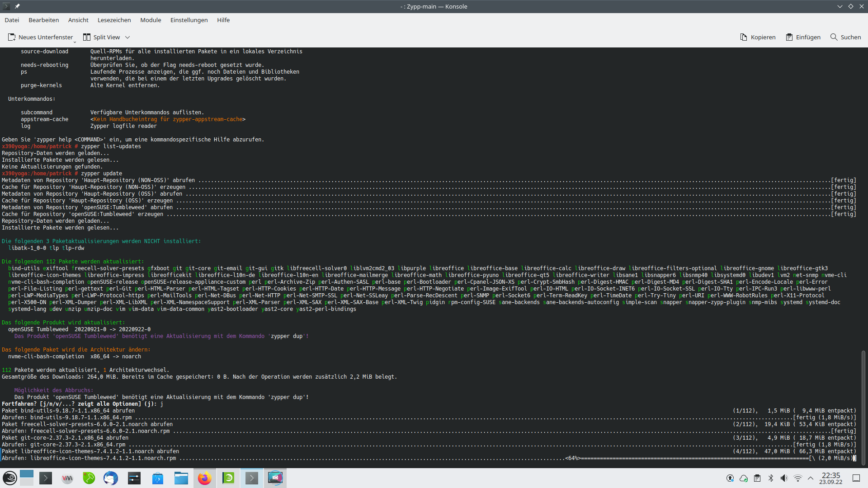Click the show desktop button in the panel
868x488 pixels.
pyautogui.click(x=856, y=478)
